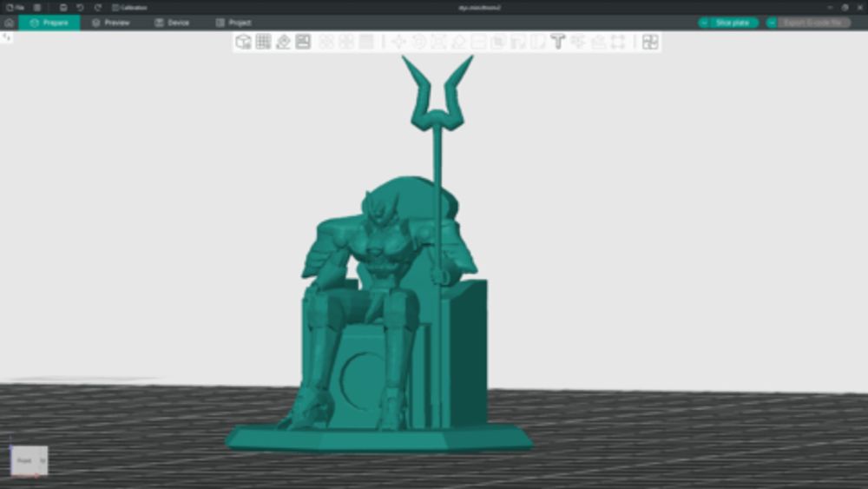This screenshot has width=868, height=489.
Task: Click the Auto orient icon
Action: point(284,42)
